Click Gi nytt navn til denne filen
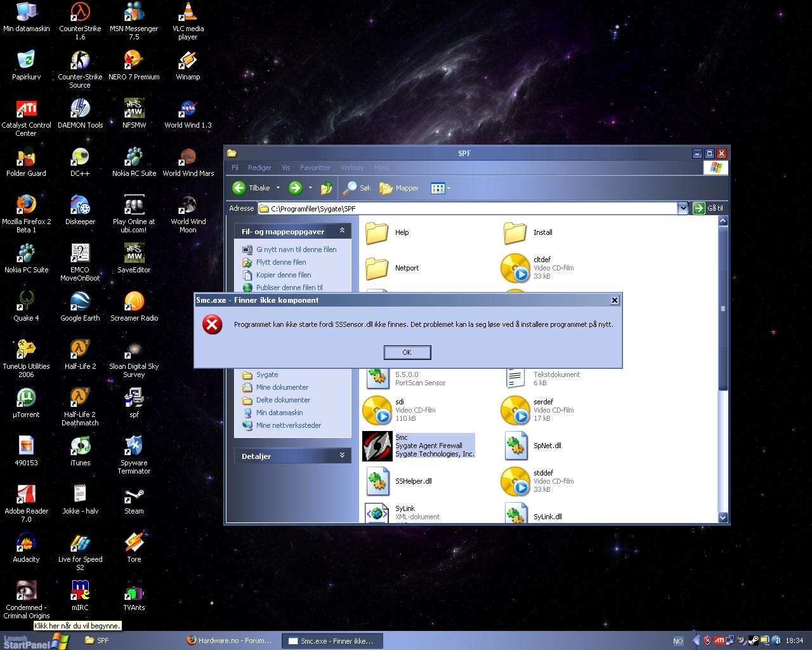The height and width of the screenshot is (650, 812). click(x=296, y=249)
